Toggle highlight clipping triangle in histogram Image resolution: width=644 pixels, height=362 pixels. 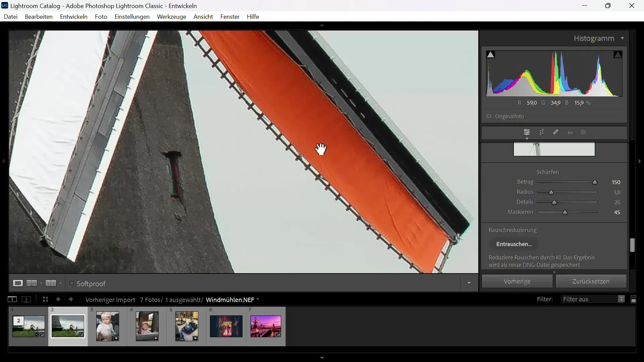(x=618, y=55)
